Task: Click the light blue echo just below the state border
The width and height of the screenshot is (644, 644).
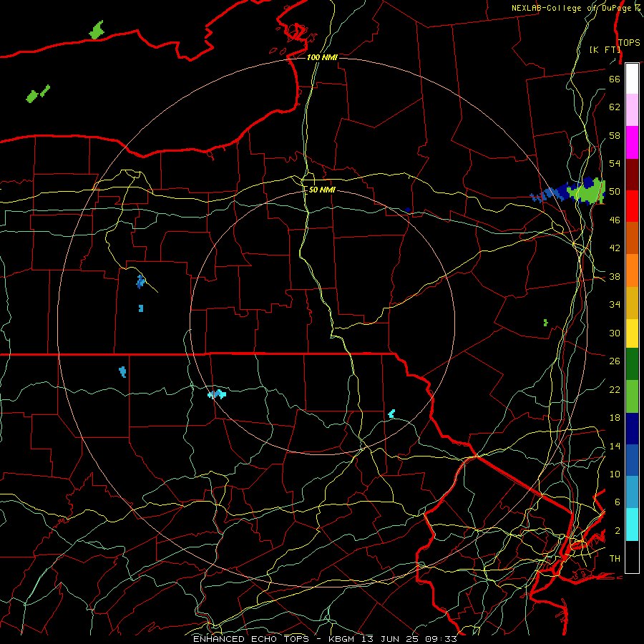Action: (x=122, y=371)
